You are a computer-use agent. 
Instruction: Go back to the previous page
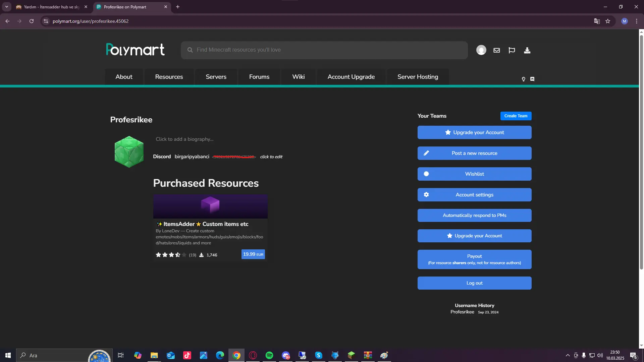coord(7,21)
